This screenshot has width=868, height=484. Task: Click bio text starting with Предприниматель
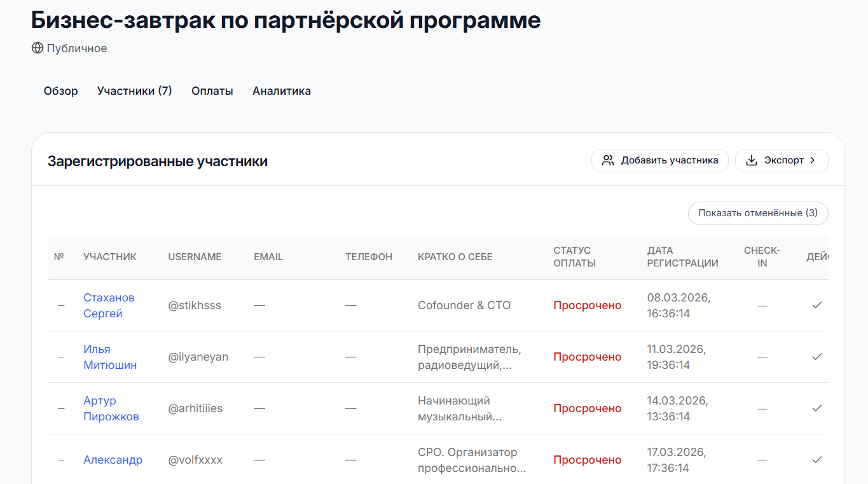click(469, 357)
